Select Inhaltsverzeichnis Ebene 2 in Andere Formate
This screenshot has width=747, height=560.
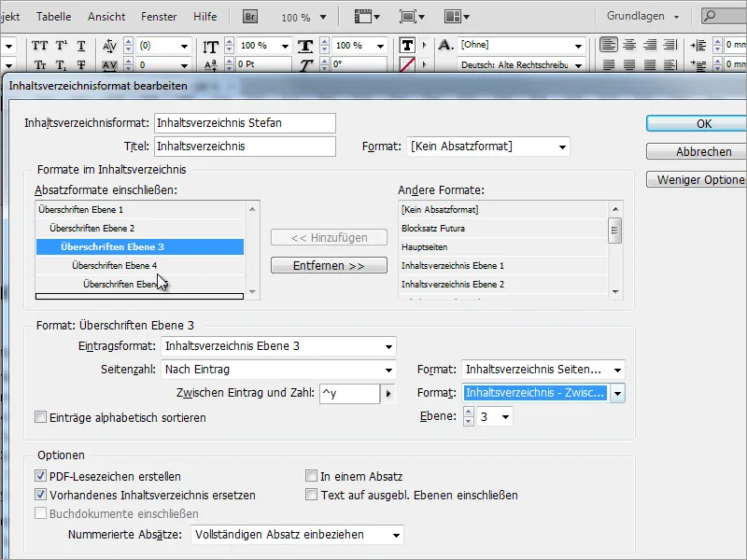(x=503, y=284)
